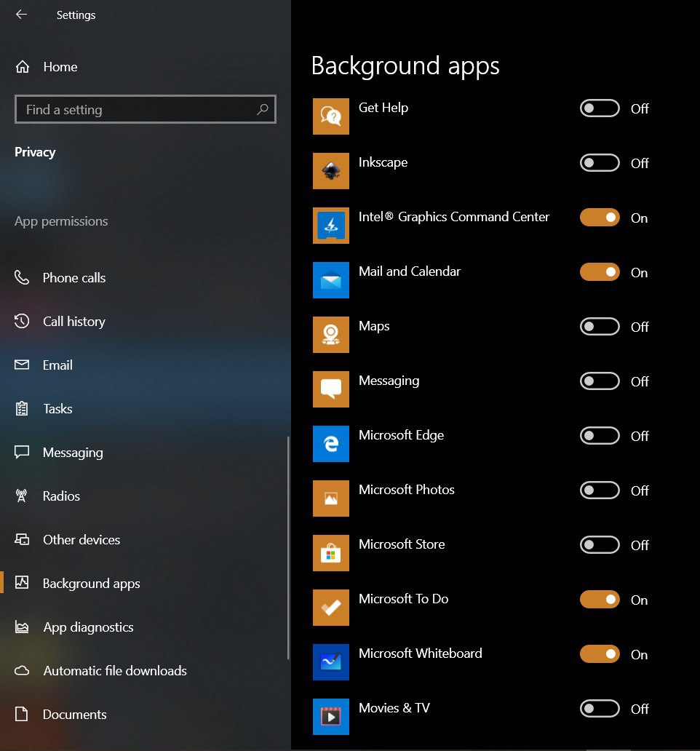The image size is (700, 751).
Task: Click the Messaging speech bubble sidebar icon
Action: (x=22, y=452)
